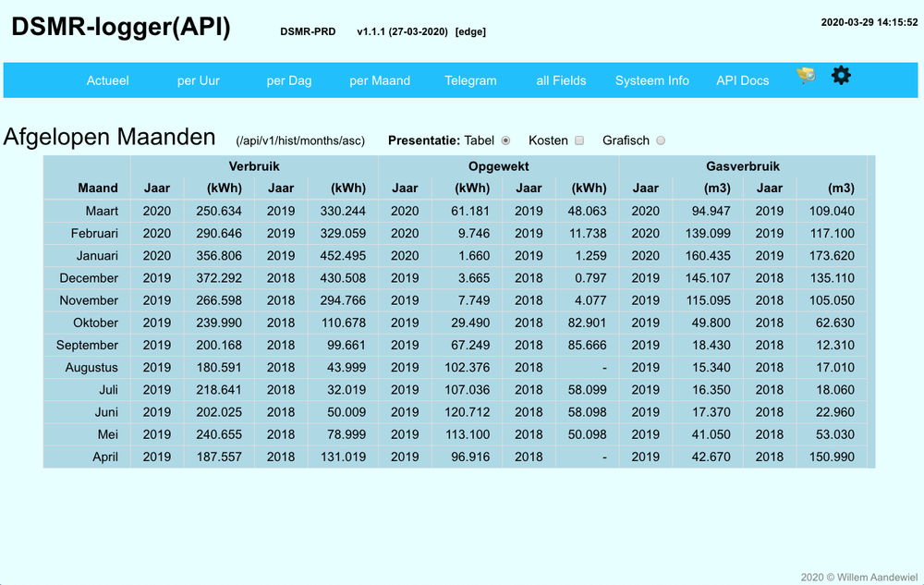
Task: Click the Gasverbruik column group header
Action: point(743,166)
